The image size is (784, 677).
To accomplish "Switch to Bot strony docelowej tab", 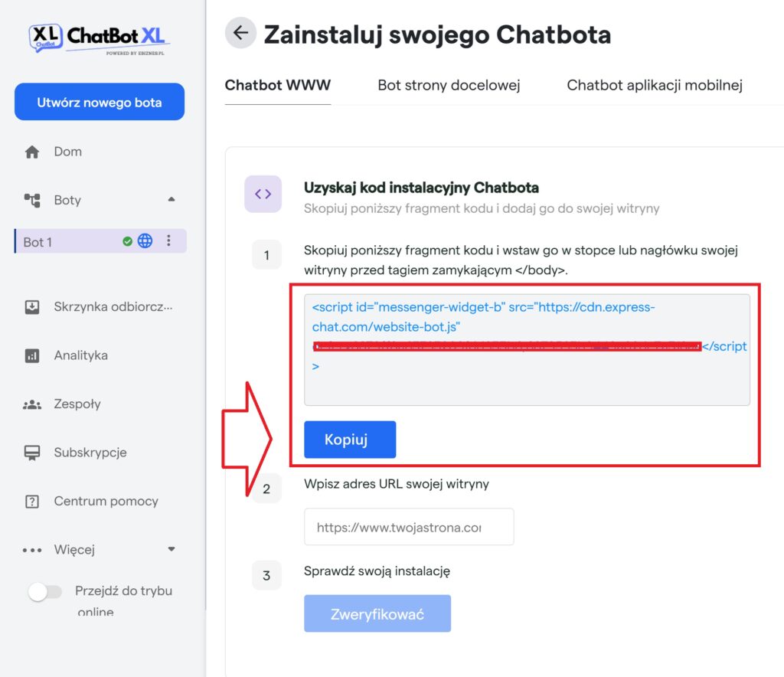I will (449, 85).
